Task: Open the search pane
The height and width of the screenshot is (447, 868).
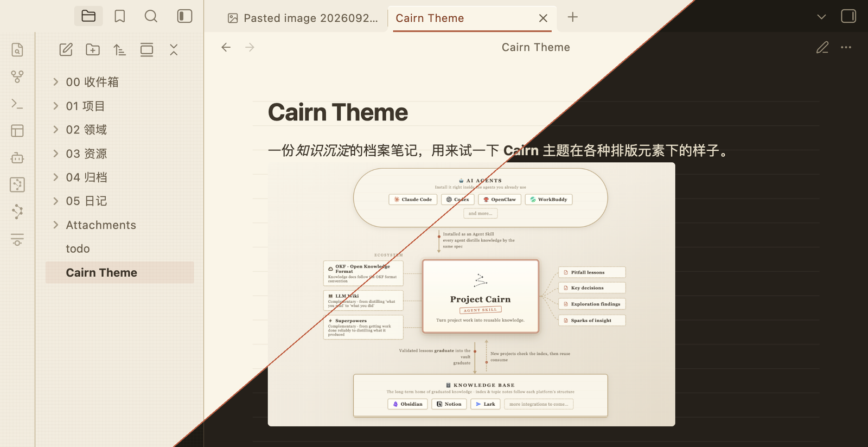Action: click(151, 16)
